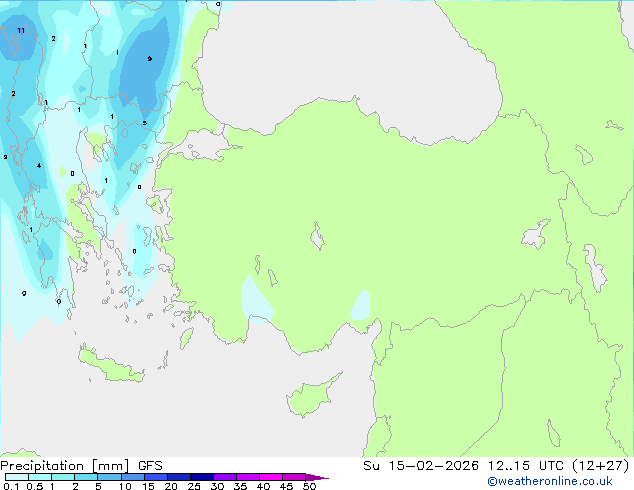The width and height of the screenshot is (634, 490).
Task: Select the 25 mm dark blue legend swatch
Action: 202,477
